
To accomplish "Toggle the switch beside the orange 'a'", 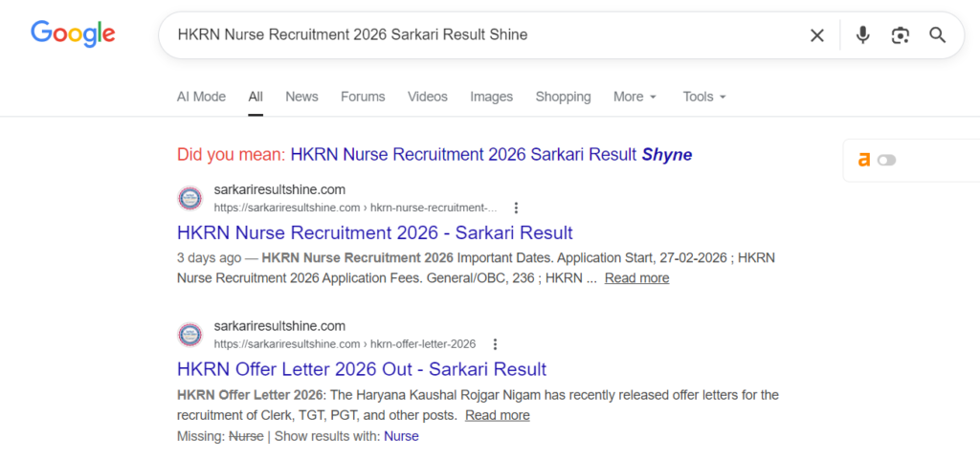I will pyautogui.click(x=886, y=160).
